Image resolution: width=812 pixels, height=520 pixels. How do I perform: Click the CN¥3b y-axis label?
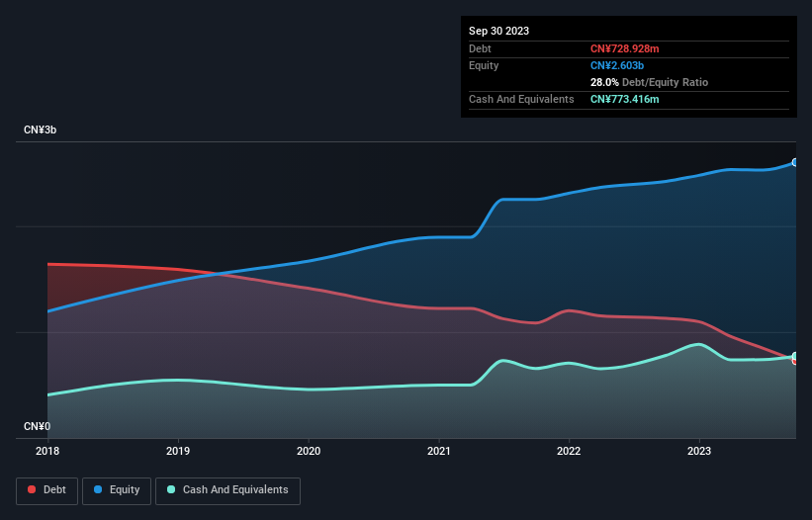click(x=40, y=130)
